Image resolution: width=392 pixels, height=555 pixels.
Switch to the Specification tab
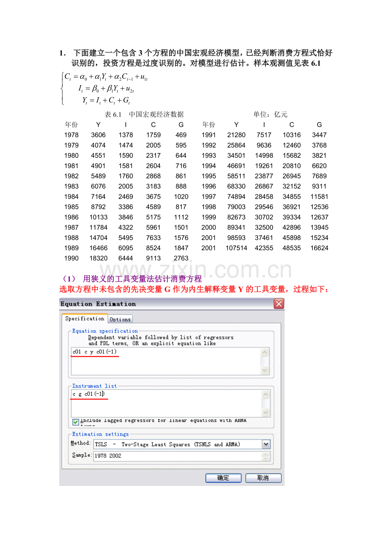(x=84, y=318)
